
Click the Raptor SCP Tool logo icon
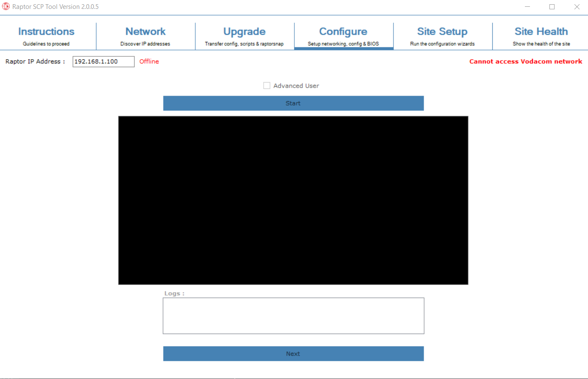pos(6,6)
